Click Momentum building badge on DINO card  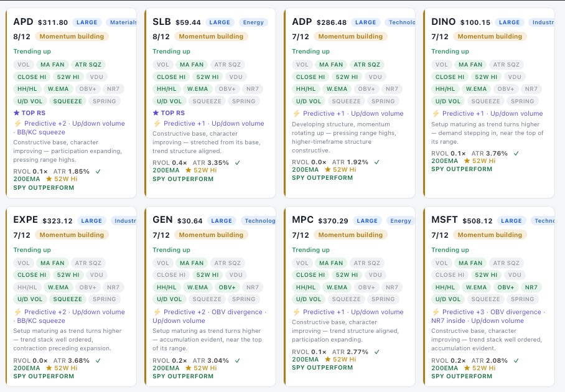click(x=490, y=36)
